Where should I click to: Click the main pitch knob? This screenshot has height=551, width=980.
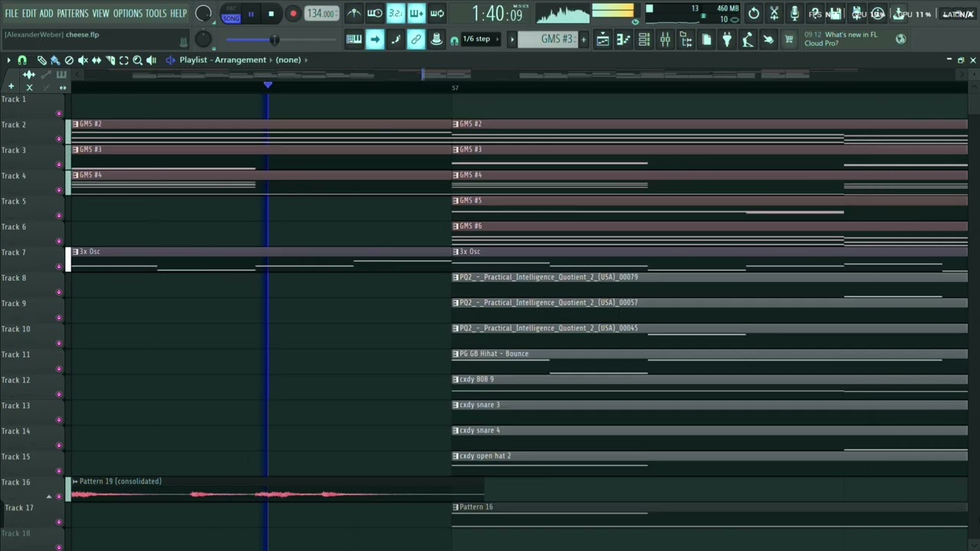[203, 39]
